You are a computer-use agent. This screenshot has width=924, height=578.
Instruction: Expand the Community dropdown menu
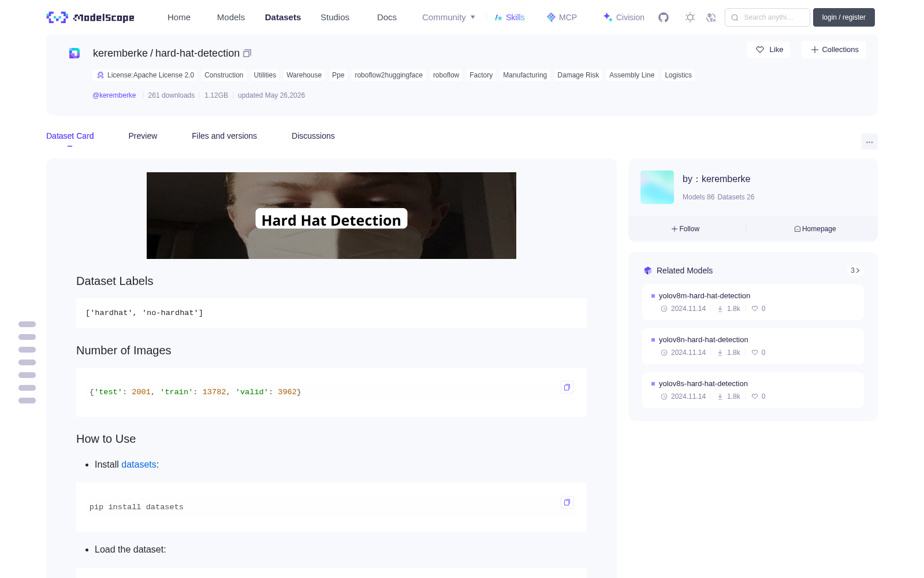[449, 17]
